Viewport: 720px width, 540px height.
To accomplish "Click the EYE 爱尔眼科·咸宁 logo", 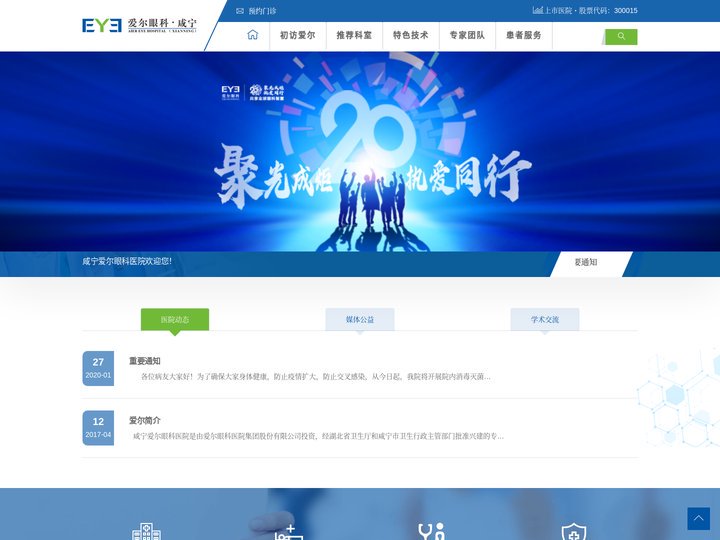I will coord(139,25).
